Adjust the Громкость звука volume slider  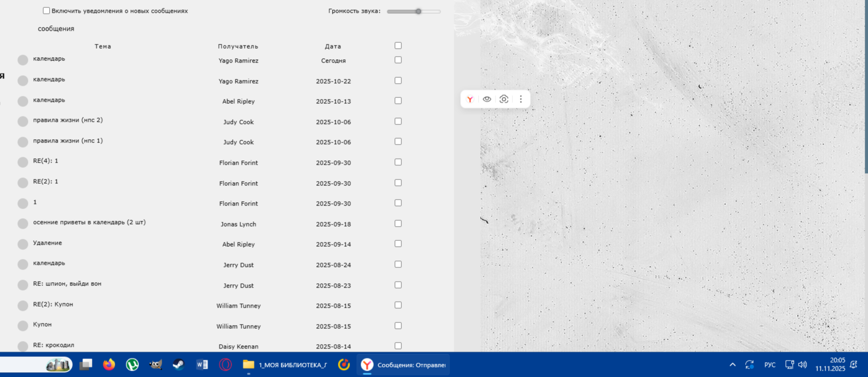click(x=418, y=11)
